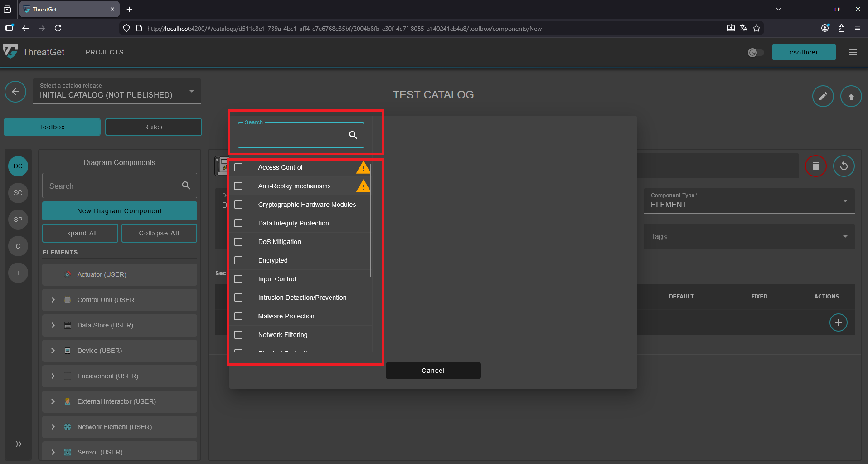
Task: Check the Access Control checkbox
Action: (x=239, y=167)
